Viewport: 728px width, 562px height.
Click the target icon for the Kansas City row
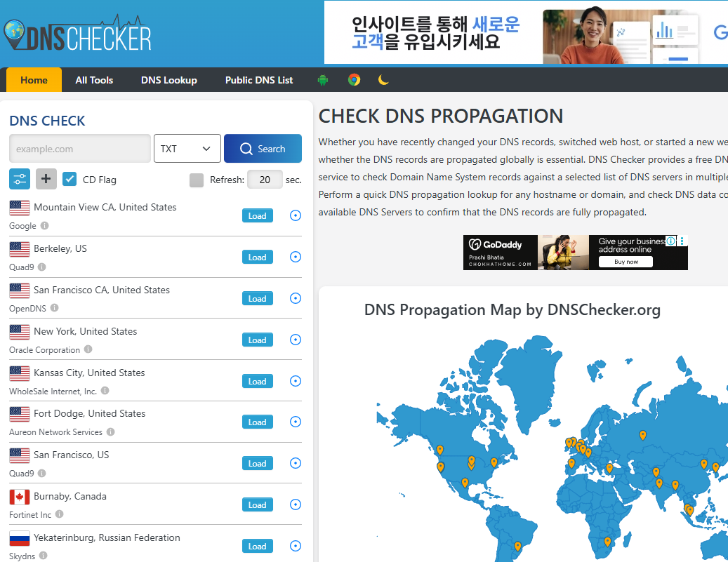coord(296,381)
